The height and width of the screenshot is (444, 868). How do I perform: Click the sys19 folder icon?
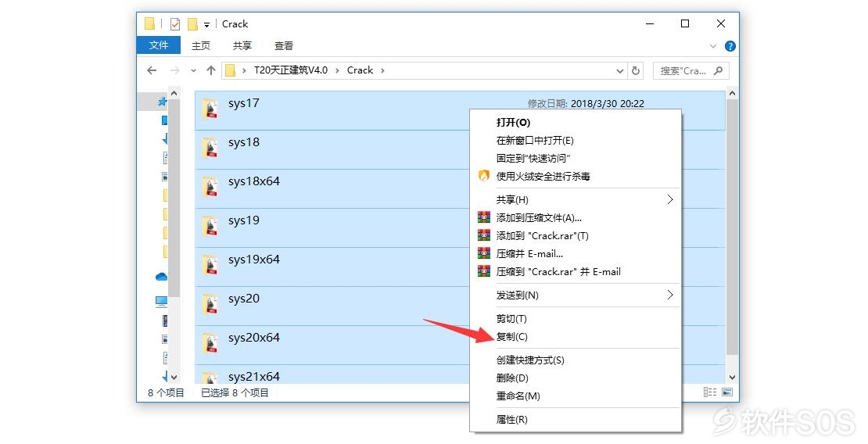(210, 226)
